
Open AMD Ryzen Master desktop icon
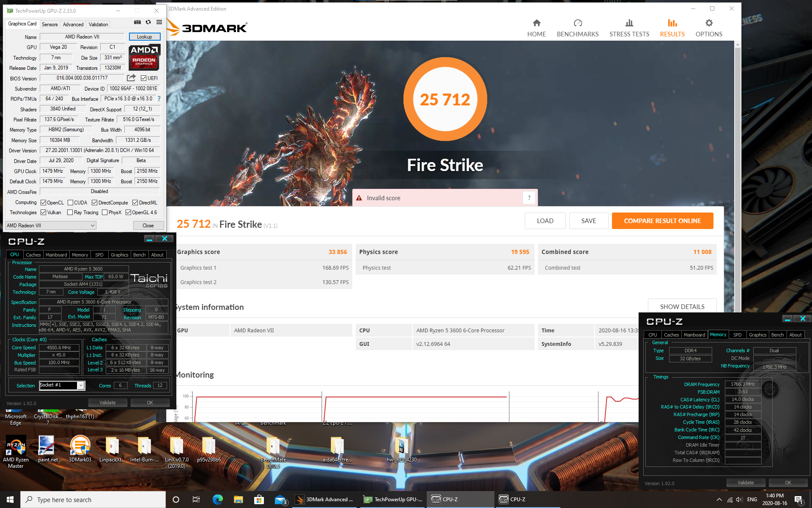(x=16, y=452)
